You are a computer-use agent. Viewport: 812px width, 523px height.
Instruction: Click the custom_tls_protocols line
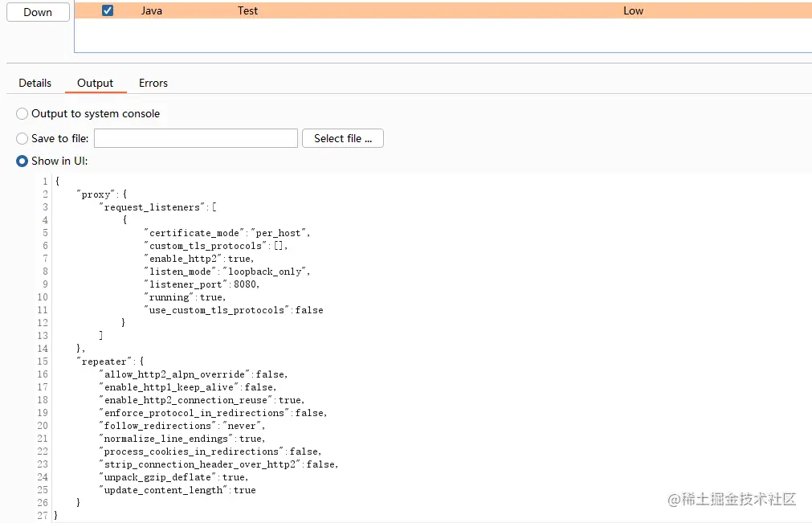point(216,246)
